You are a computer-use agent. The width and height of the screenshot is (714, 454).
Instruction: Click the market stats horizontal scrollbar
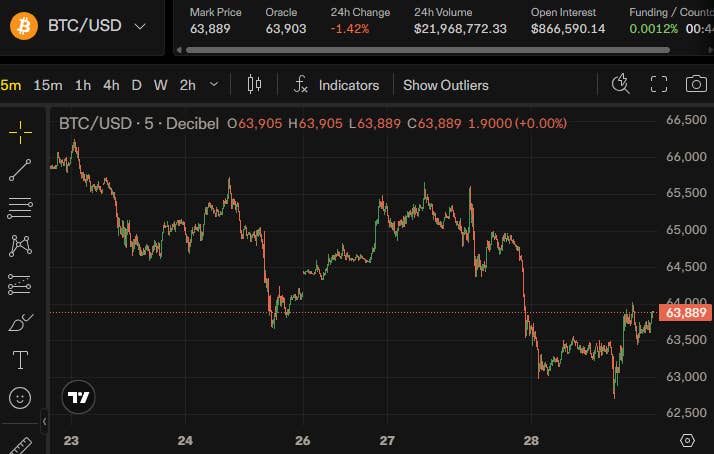pos(428,50)
